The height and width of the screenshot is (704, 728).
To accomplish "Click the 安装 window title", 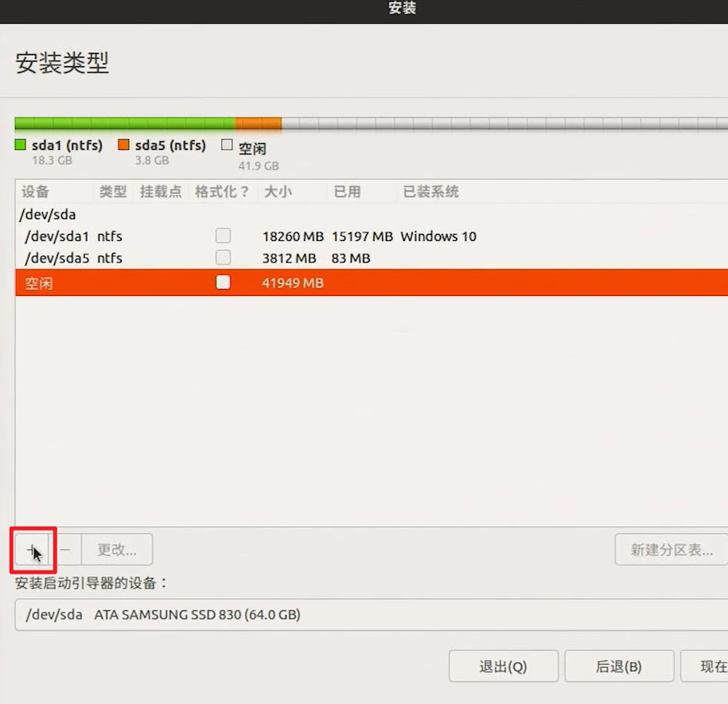I will click(403, 8).
